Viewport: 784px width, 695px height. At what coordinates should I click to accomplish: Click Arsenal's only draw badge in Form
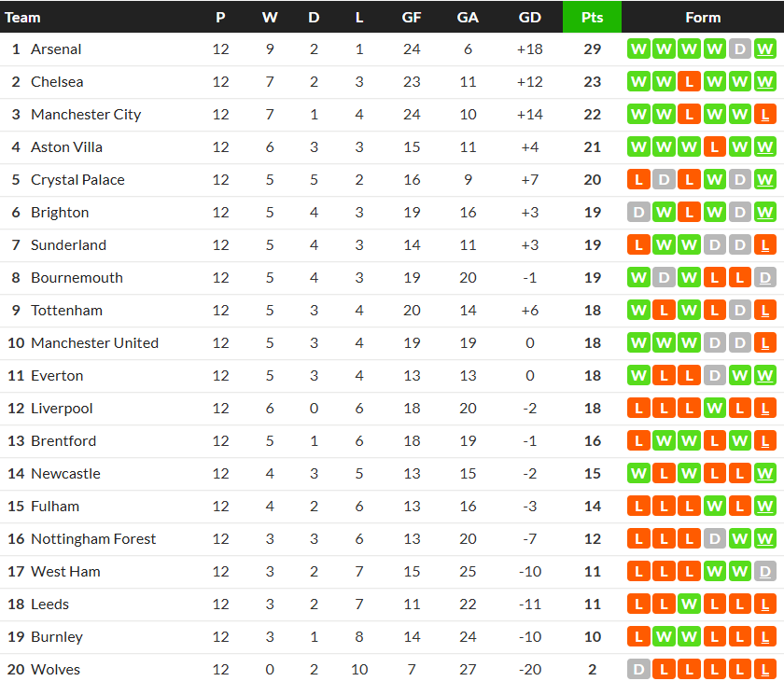point(740,49)
